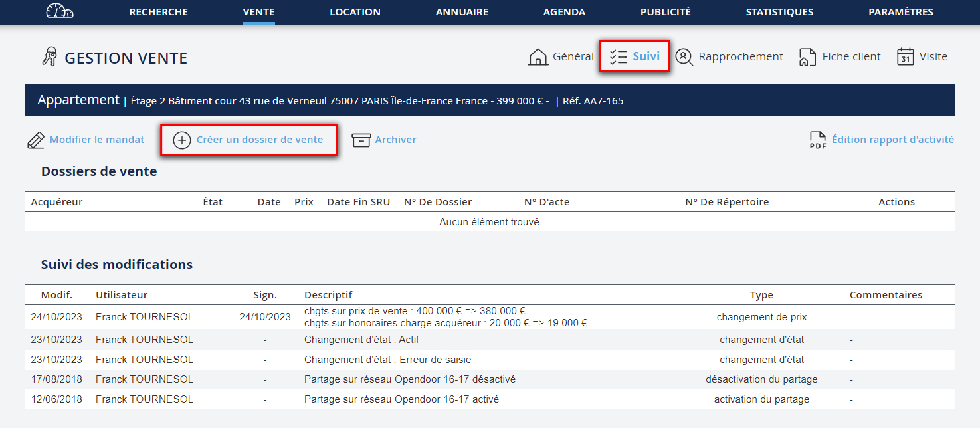The image size is (980, 428).
Task: Go to the LOCATION menu
Action: click(355, 12)
